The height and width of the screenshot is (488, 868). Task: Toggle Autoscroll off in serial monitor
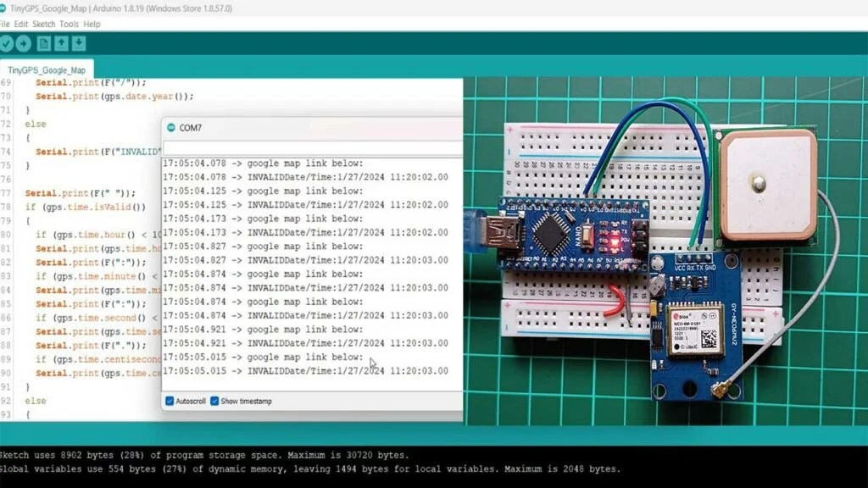point(171,402)
